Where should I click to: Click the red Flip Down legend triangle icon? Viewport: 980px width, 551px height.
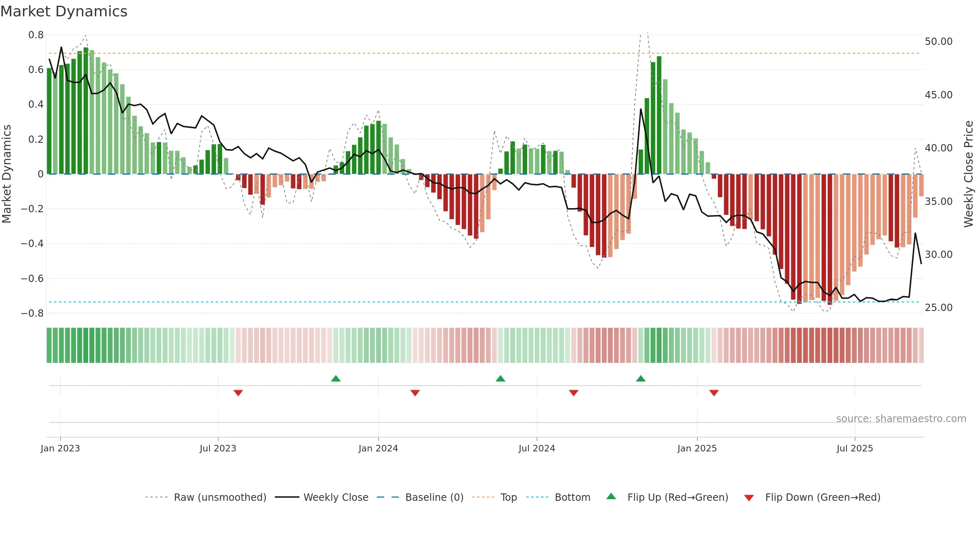[x=749, y=498]
